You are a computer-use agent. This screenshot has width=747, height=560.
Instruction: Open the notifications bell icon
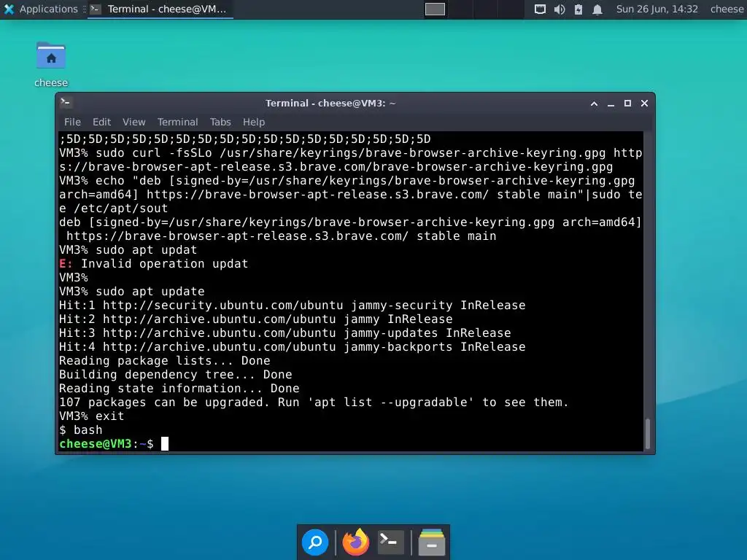coord(597,9)
